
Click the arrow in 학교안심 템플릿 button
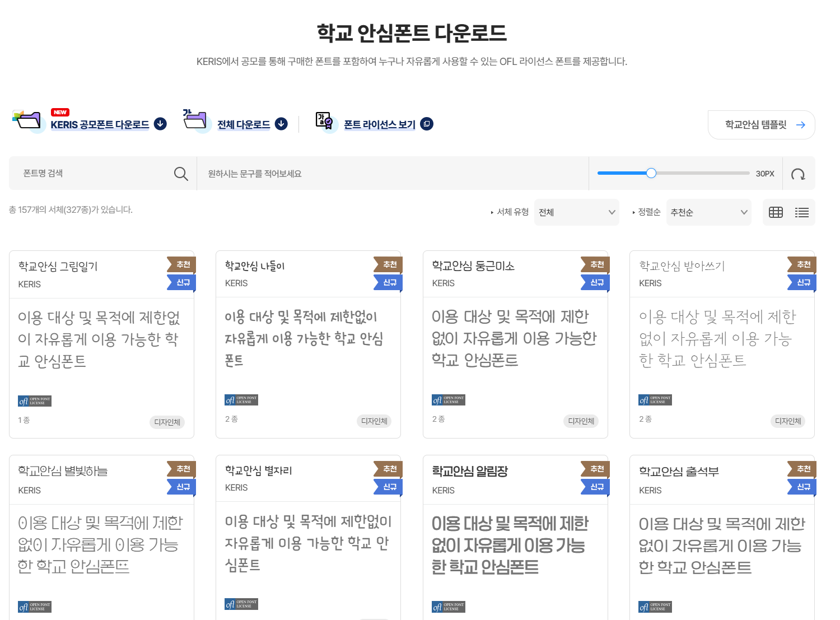pos(801,125)
